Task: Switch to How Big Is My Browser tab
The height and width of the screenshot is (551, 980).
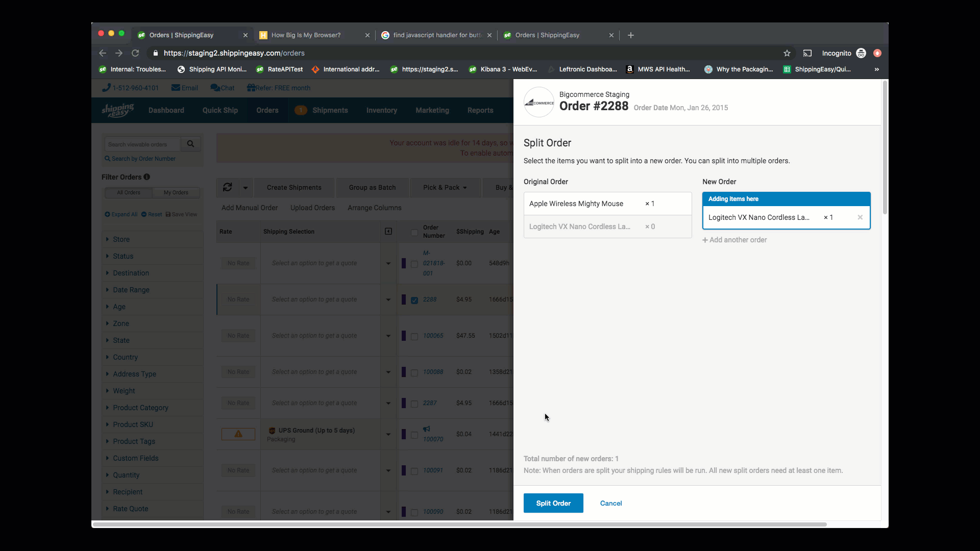Action: pyautogui.click(x=306, y=35)
